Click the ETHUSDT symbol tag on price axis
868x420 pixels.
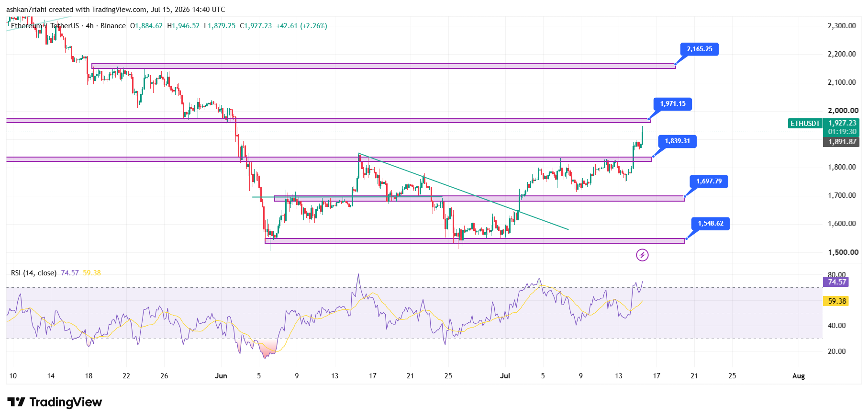(x=805, y=124)
